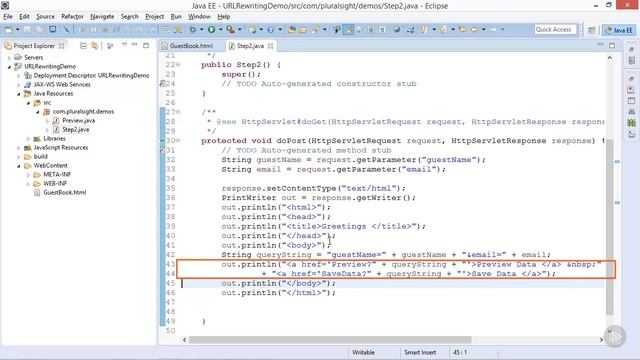Collapse the com.pluralsight.demos package

pos(38,111)
